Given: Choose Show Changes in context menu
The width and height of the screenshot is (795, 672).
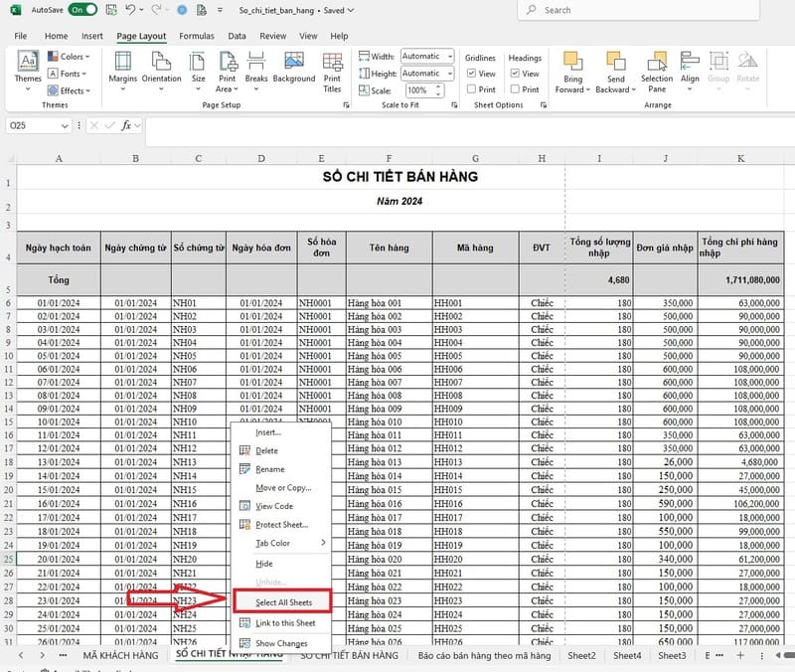Looking at the screenshot, I should click(x=281, y=643).
